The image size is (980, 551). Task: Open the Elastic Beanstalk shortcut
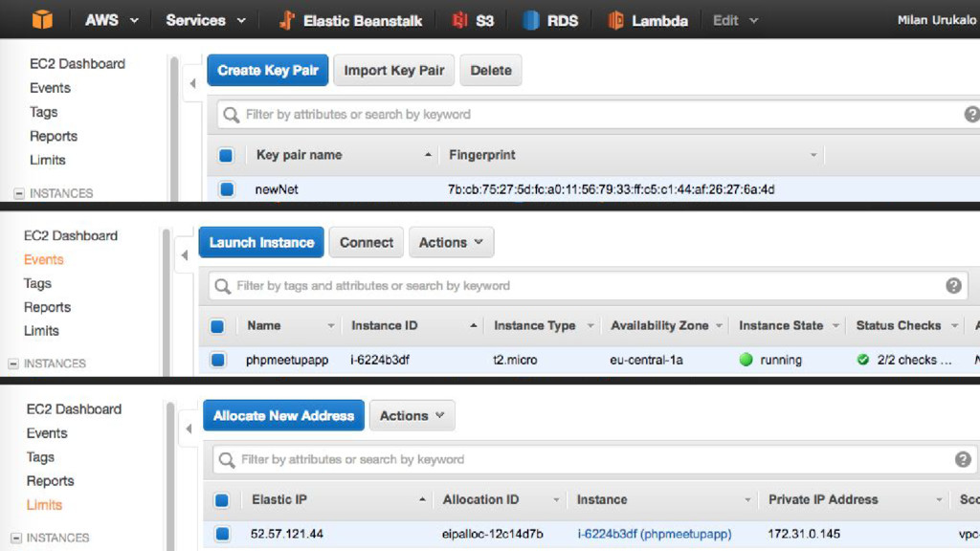(x=350, y=21)
